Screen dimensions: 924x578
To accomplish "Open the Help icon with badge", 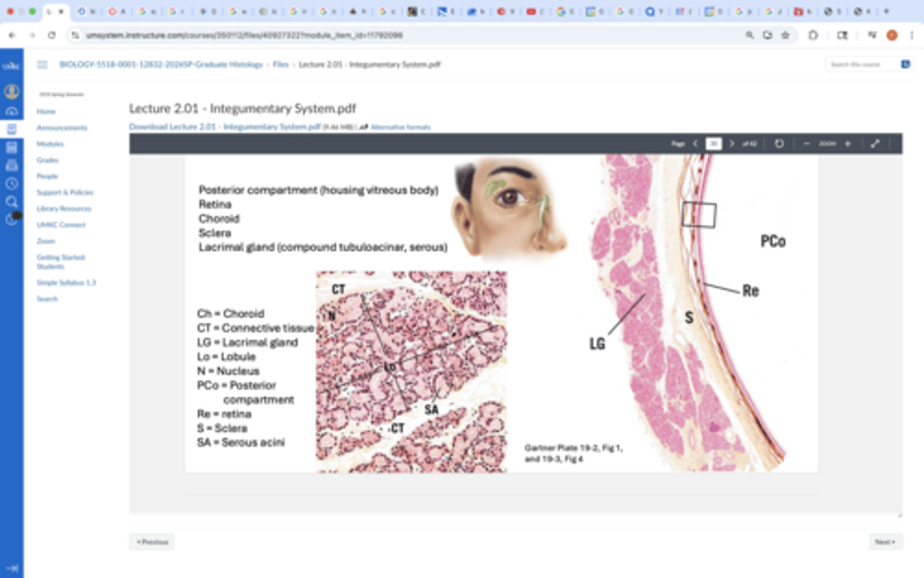I will [x=12, y=219].
